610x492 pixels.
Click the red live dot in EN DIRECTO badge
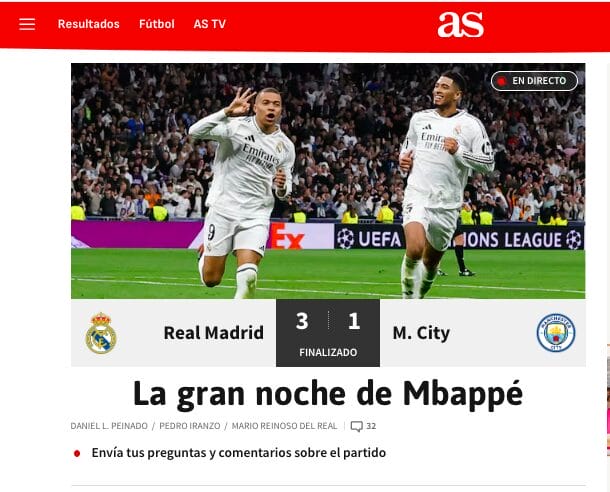501,81
